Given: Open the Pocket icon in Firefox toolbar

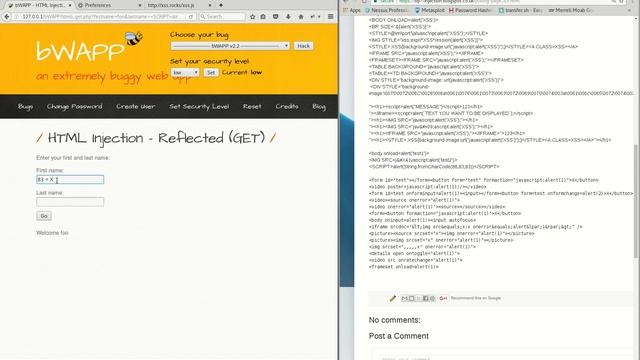Looking at the screenshot, I should pos(276,17).
